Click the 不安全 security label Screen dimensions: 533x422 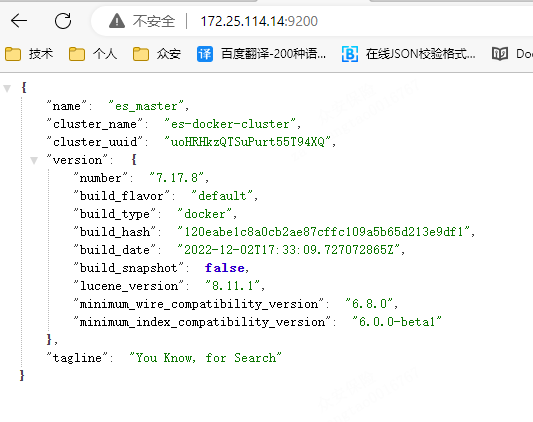154,21
